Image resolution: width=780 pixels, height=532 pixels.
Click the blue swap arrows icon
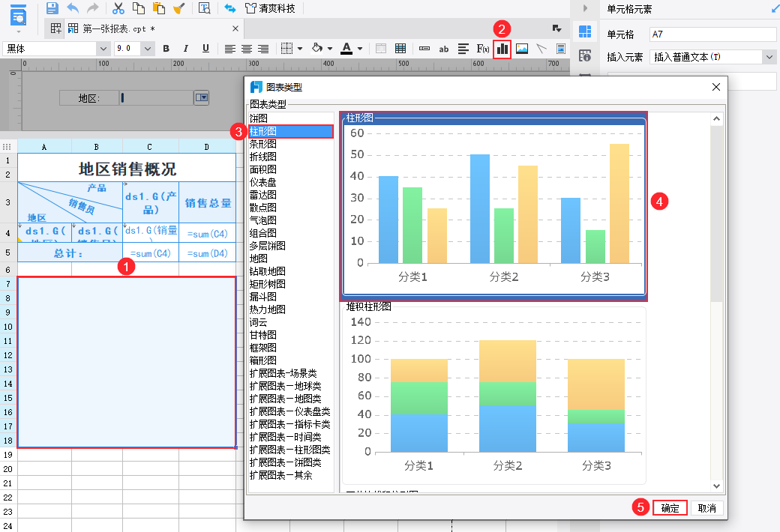tap(229, 8)
